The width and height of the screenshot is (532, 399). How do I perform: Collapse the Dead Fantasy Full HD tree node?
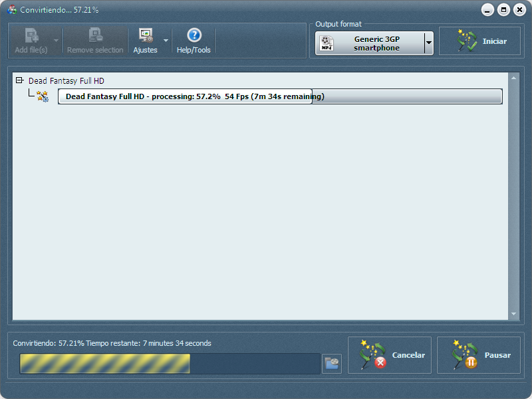[20, 80]
